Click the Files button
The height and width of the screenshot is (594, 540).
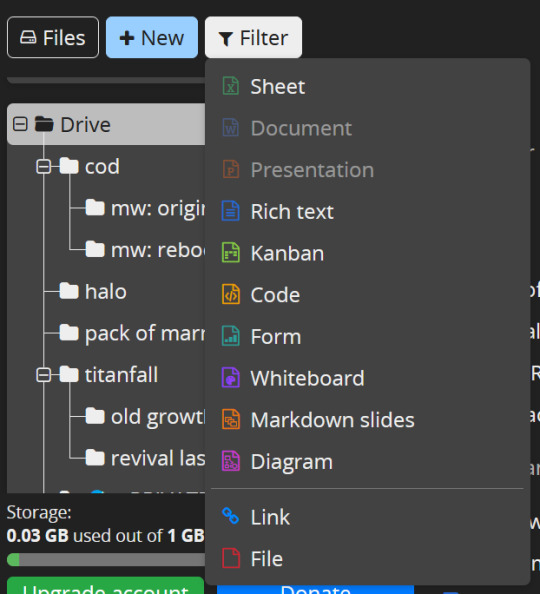[x=53, y=38]
